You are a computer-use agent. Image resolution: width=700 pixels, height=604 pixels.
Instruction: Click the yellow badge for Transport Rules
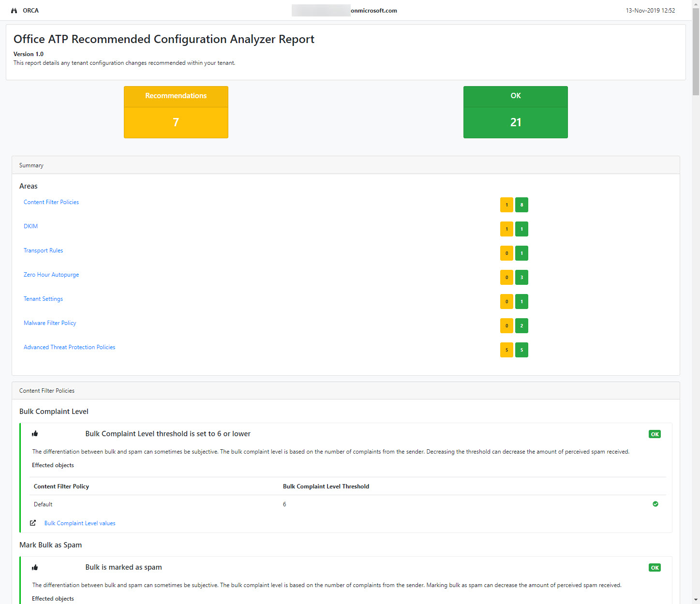[506, 253]
